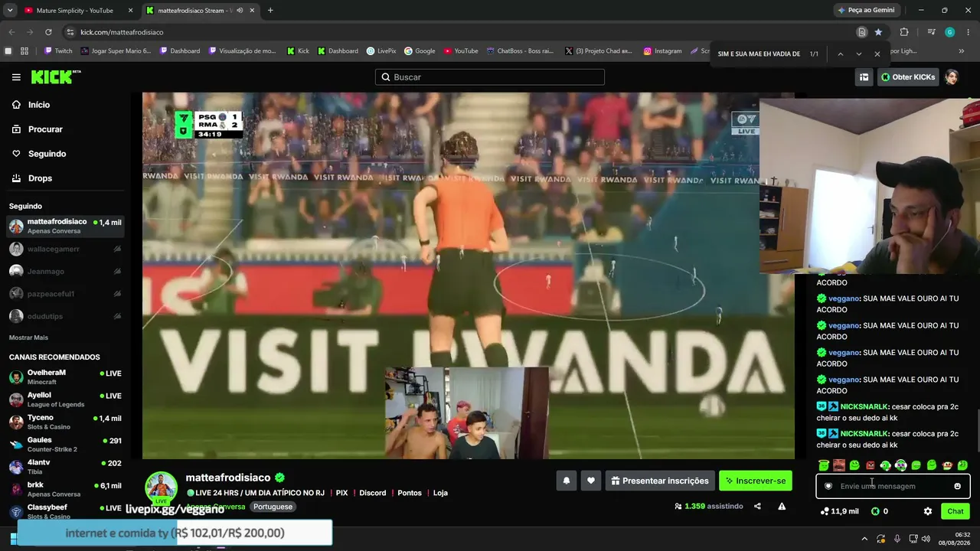Click the Obter KICKs button
Screen dimensions: 980x551
click(x=908, y=77)
